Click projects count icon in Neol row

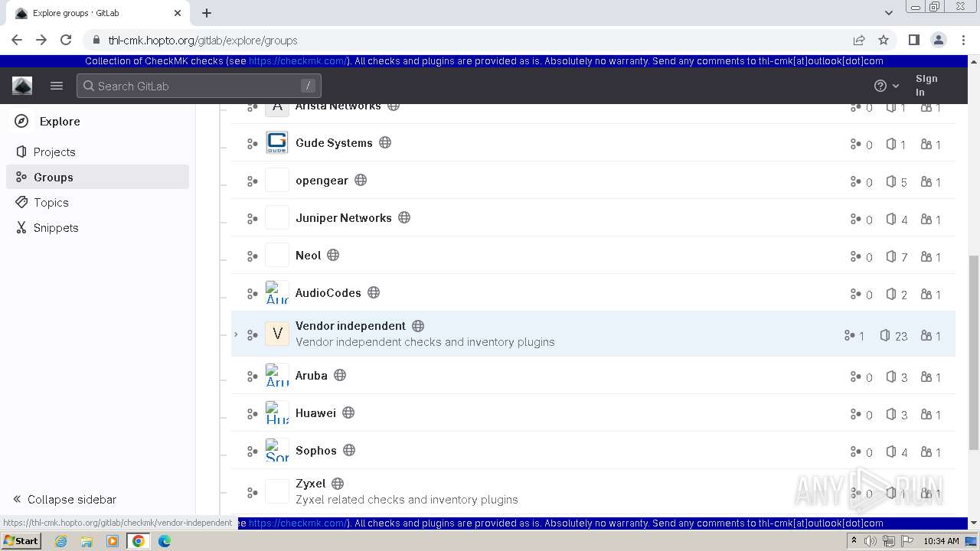891,256
